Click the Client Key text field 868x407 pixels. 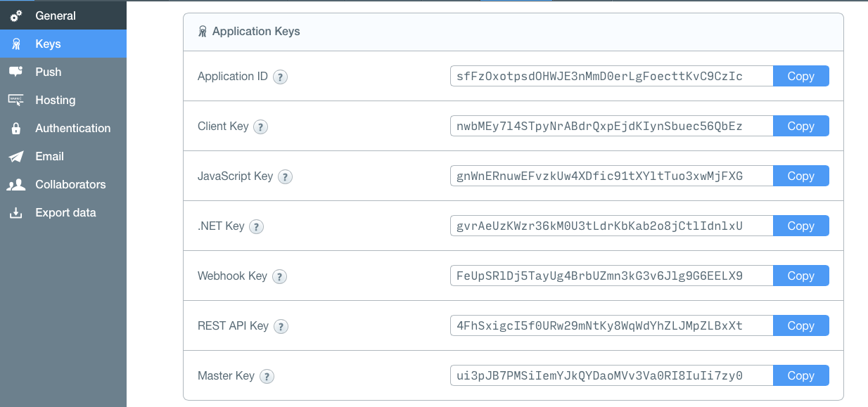(611, 126)
